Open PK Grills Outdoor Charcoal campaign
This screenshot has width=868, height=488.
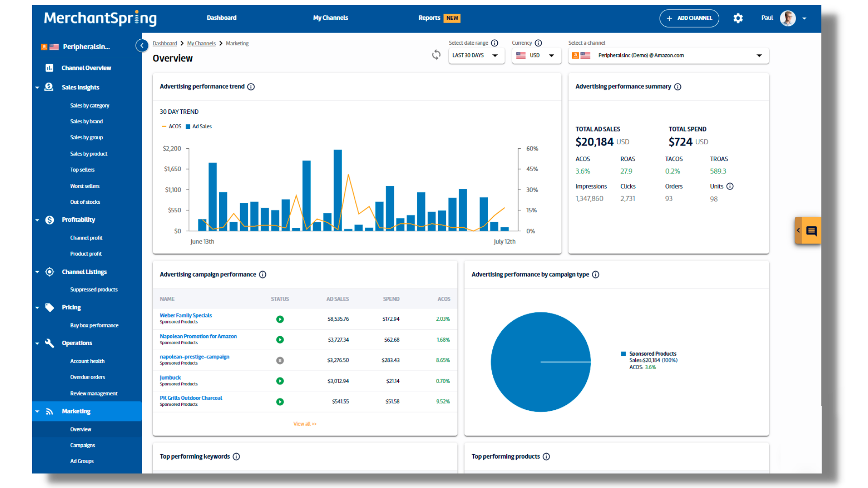pos(191,398)
